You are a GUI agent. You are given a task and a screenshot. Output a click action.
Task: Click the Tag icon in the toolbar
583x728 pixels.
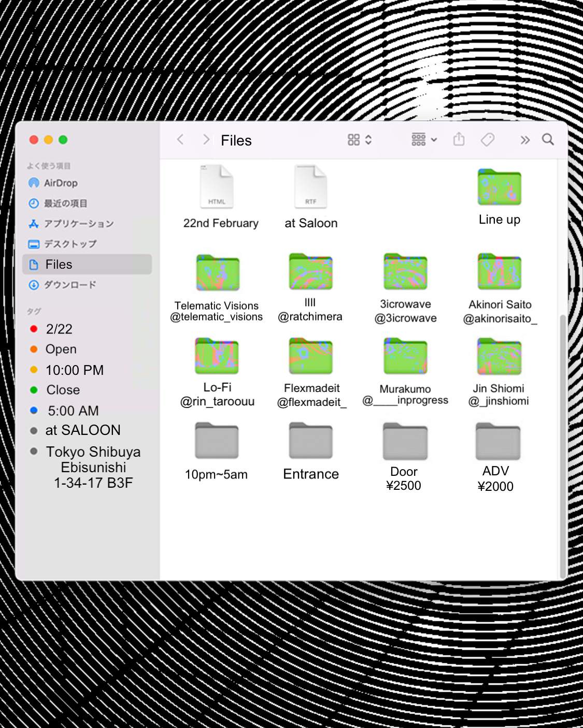click(x=488, y=140)
